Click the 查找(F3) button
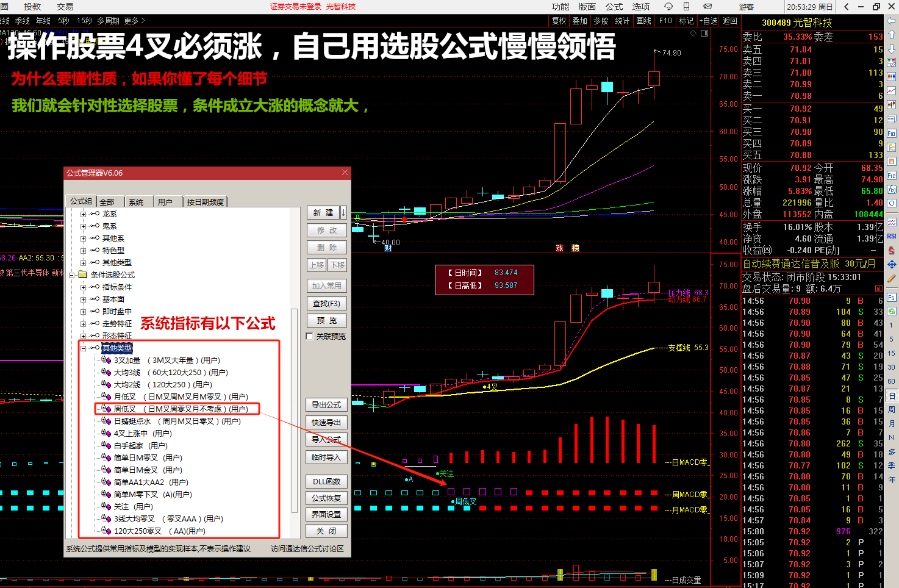Screen dimensions: 899x588 [326, 304]
